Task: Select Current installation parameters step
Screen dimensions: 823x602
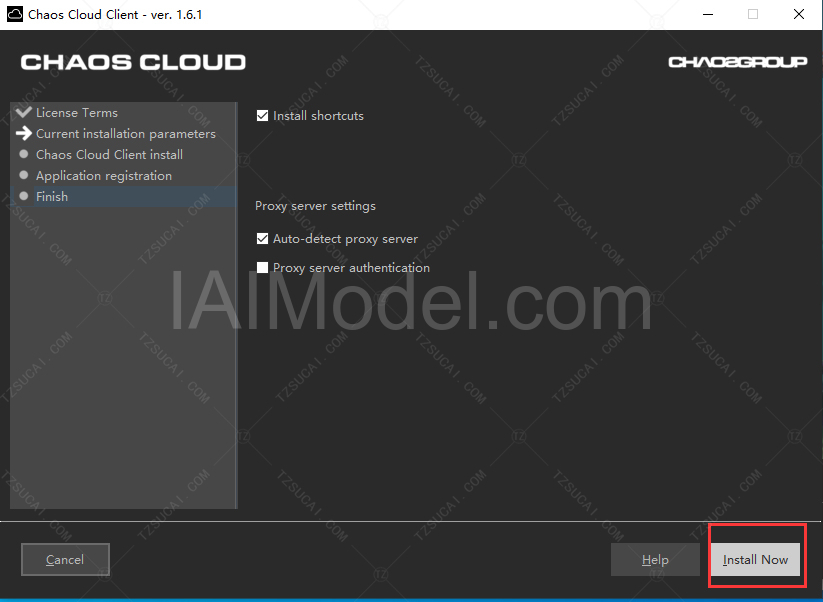Action: pyautogui.click(x=126, y=134)
